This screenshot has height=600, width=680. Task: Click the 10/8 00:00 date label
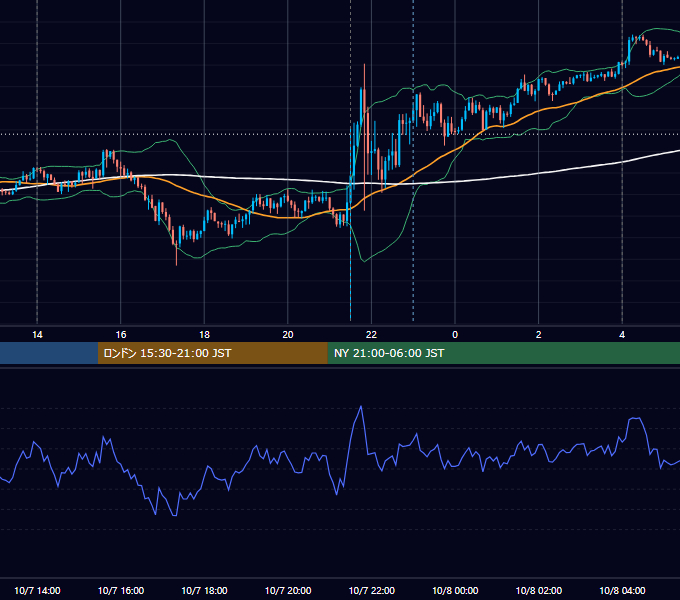tap(455, 590)
